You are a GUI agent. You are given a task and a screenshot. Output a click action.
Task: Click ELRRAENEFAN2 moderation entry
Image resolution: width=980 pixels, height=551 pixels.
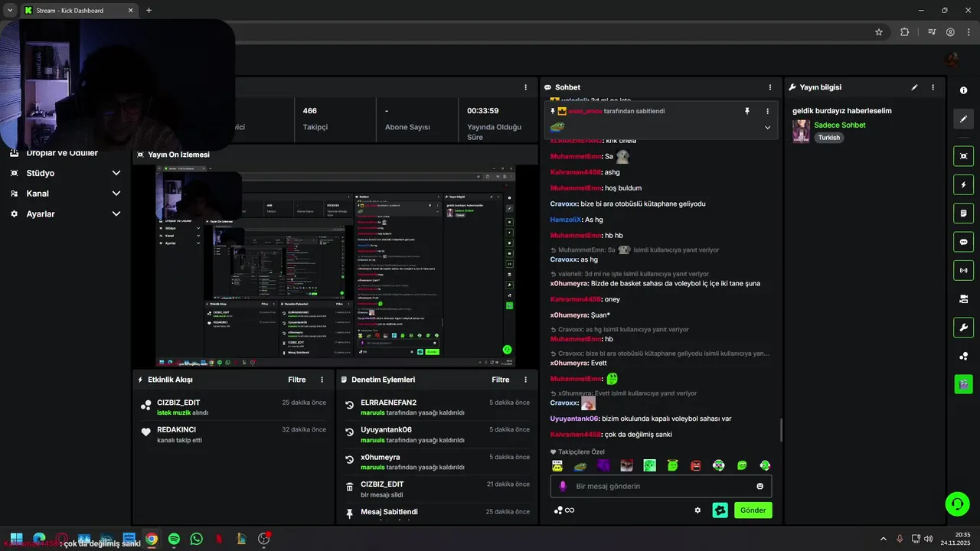(437, 407)
